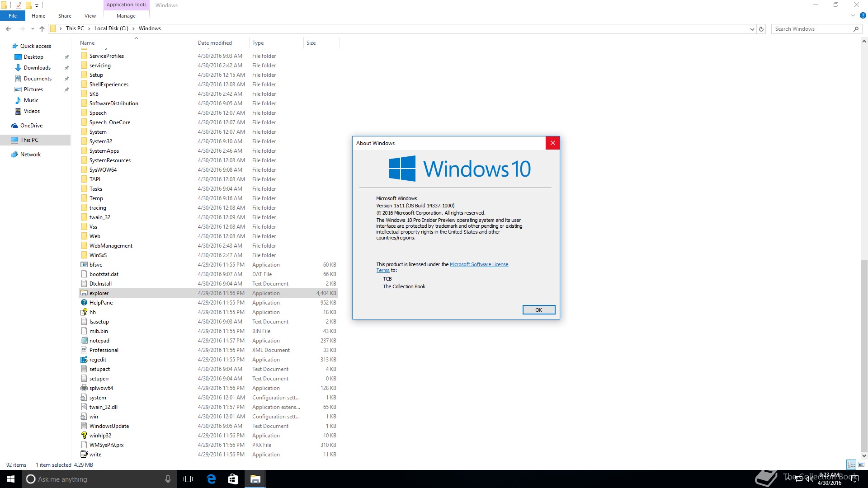Image resolution: width=868 pixels, height=488 pixels.
Task: Open the File menu tab
Action: (x=13, y=16)
